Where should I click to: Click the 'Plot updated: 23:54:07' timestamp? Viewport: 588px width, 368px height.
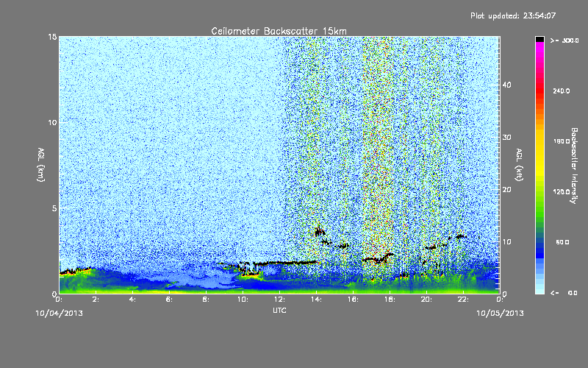(513, 15)
